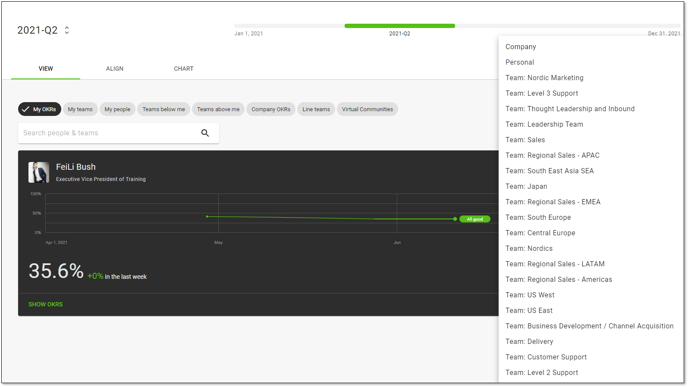
Task: Click the end point of progress line
Action: click(x=455, y=219)
